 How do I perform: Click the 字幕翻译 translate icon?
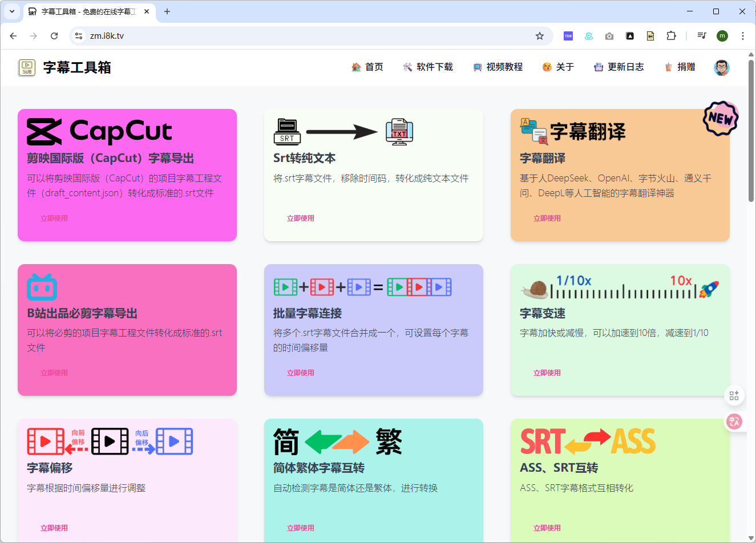coord(534,131)
